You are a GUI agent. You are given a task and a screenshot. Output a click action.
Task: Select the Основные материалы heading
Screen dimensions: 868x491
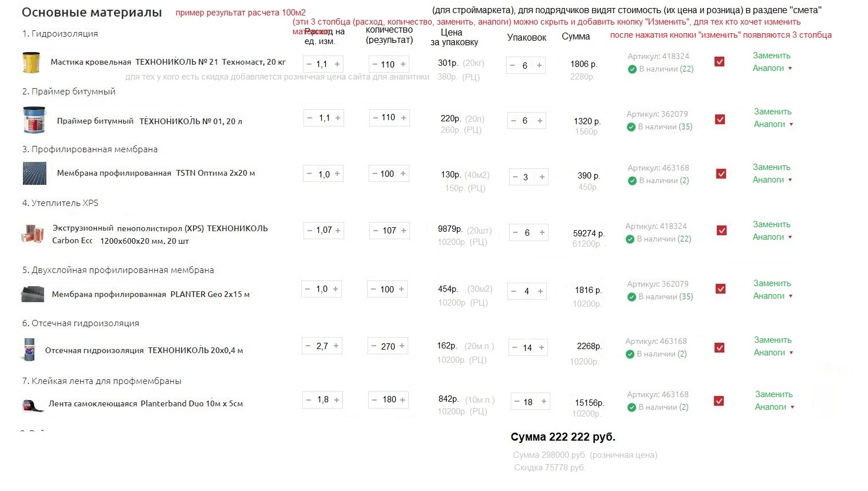pyautogui.click(x=92, y=13)
